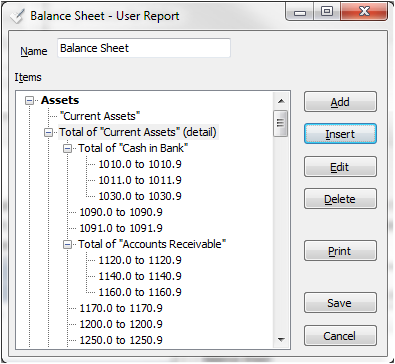Image resolution: width=395 pixels, height=364 pixels.
Task: Click the items list scroll-up arrow
Action: point(281,101)
